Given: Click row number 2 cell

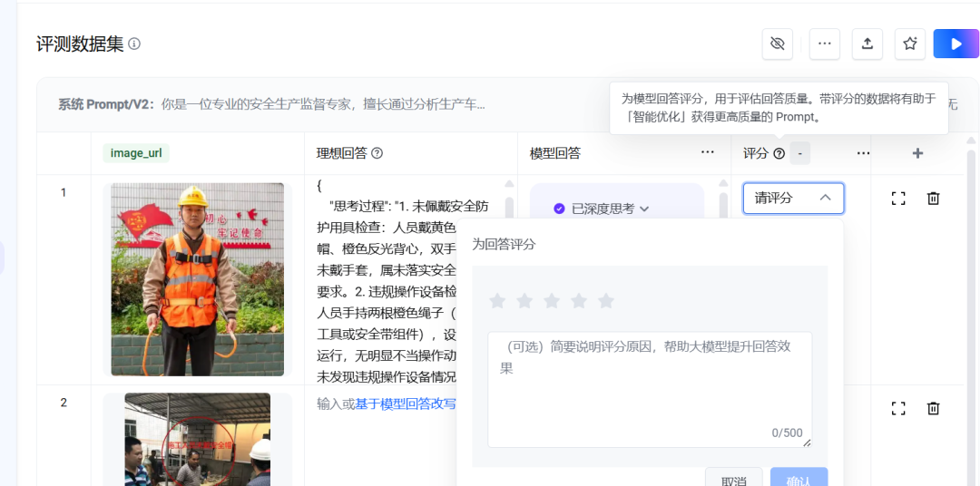Looking at the screenshot, I should coord(64,403).
